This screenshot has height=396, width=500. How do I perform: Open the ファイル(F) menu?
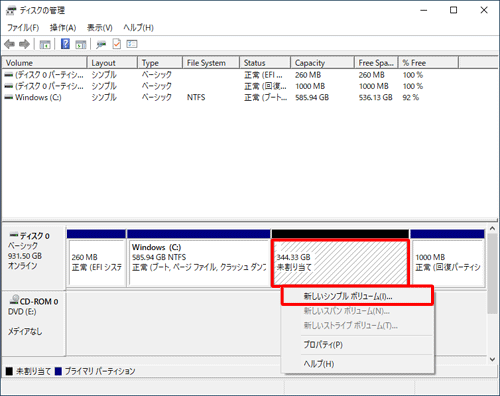(x=23, y=27)
